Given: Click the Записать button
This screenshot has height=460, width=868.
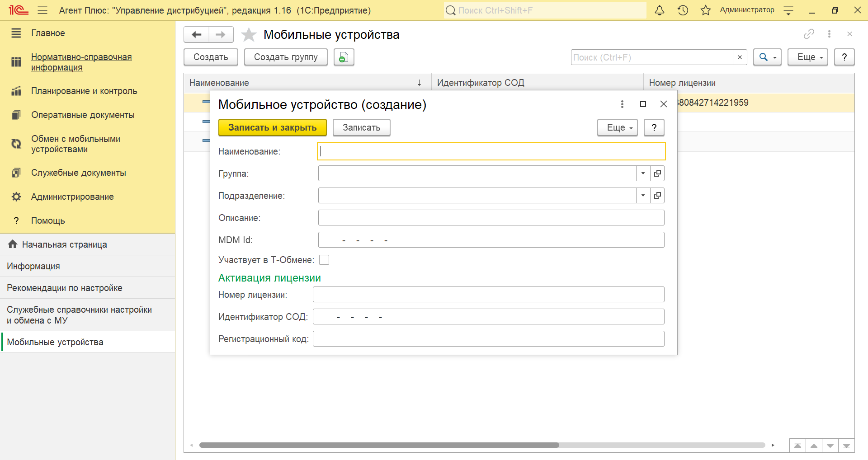Looking at the screenshot, I should point(362,128).
